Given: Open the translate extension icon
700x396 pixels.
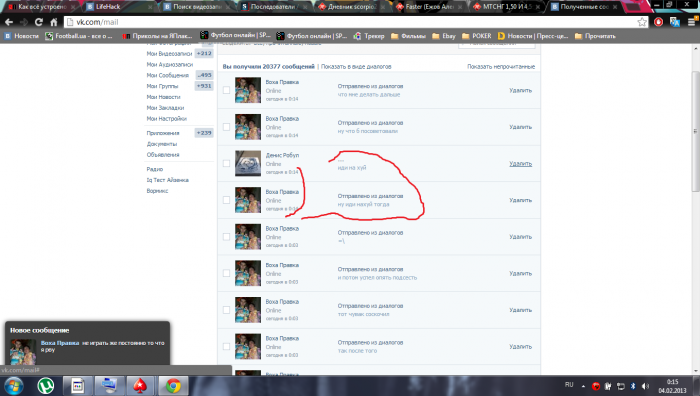Looking at the screenshot, I should [675, 22].
